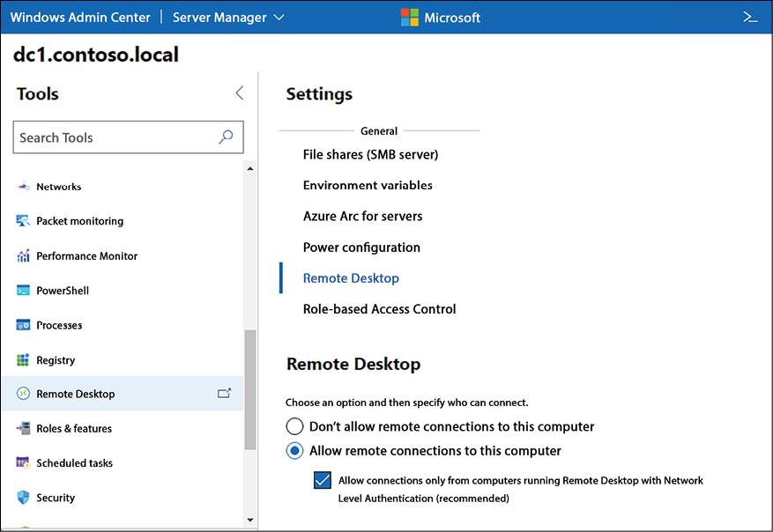Click the Packet monitoring icon
Image resolution: width=773 pixels, height=532 pixels.
(x=23, y=221)
